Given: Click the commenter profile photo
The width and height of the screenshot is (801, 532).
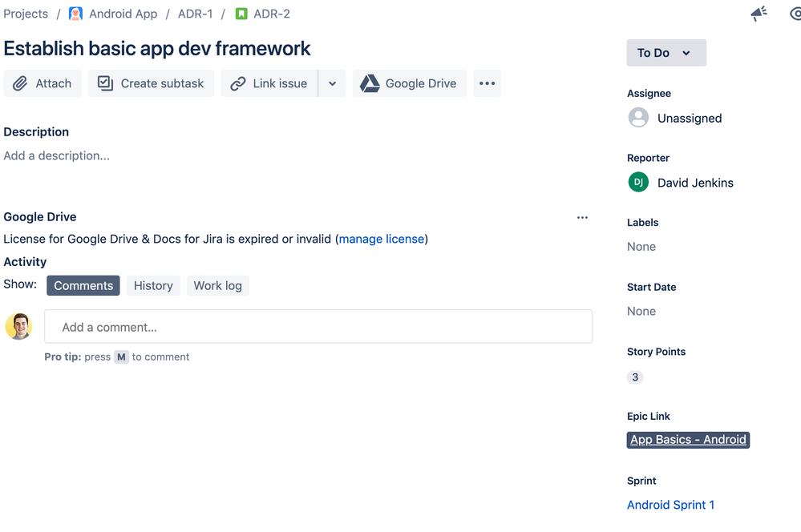Looking at the screenshot, I should [x=19, y=326].
